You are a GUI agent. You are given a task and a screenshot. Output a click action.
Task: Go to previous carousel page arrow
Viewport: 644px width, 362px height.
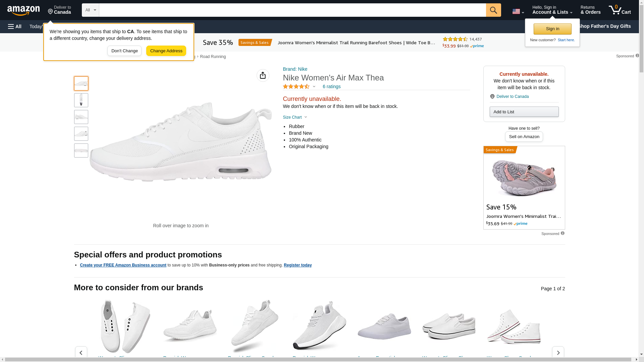(x=81, y=353)
